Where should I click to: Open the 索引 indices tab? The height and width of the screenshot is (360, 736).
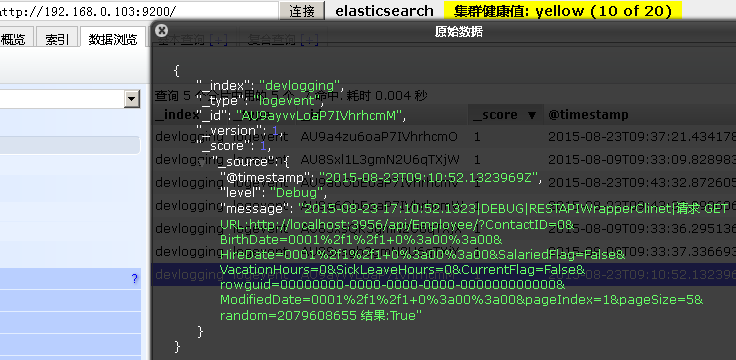coord(57,39)
